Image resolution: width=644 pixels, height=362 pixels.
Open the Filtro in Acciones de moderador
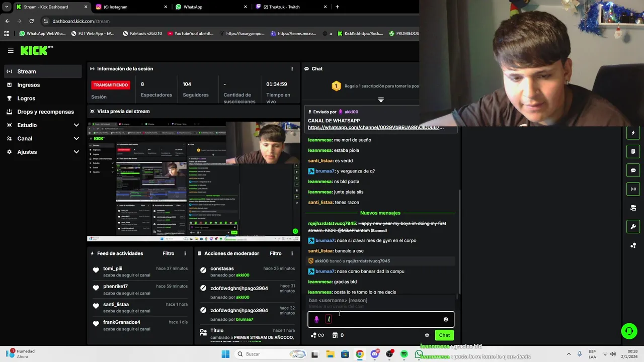point(275,253)
